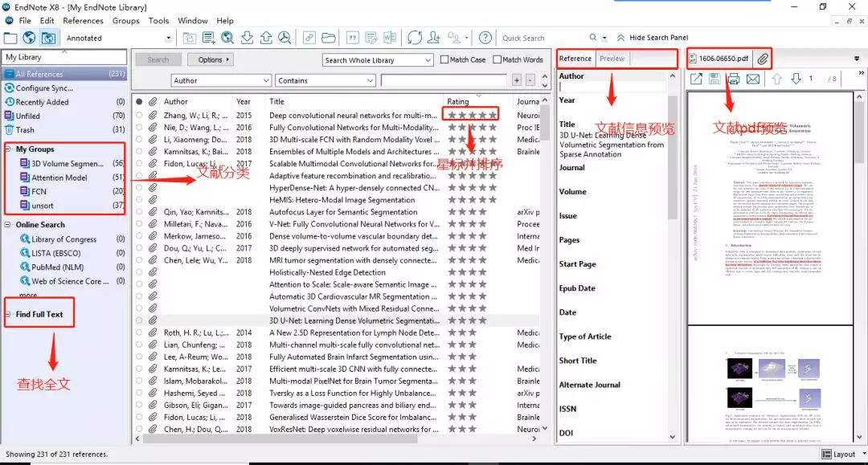The height and width of the screenshot is (465, 868).
Task: Click the Insert Citation quote icon
Action: point(352,38)
